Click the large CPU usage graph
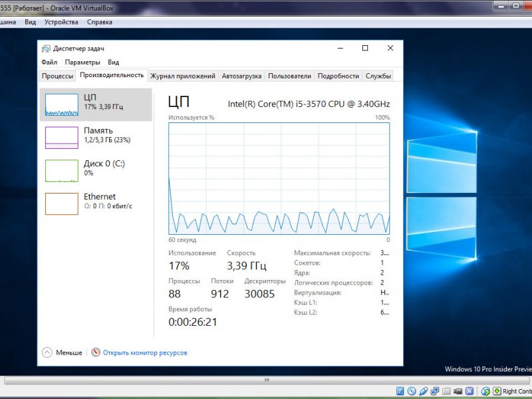 click(279, 178)
